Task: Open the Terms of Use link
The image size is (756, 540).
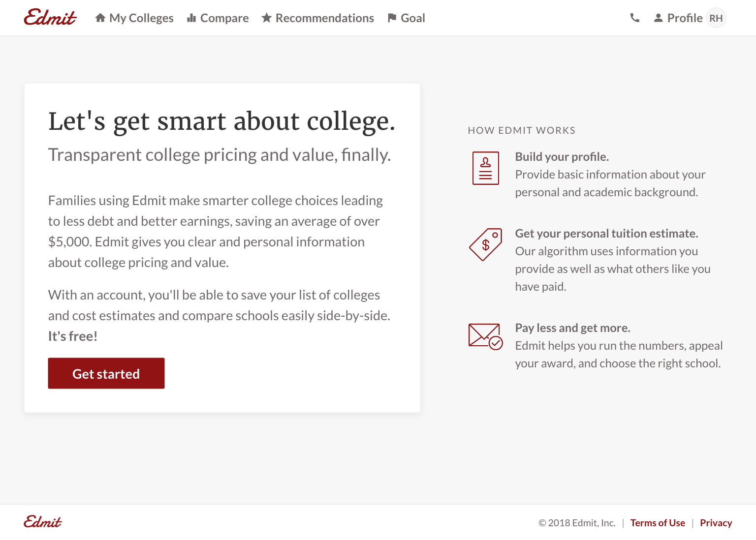Action: (x=658, y=523)
